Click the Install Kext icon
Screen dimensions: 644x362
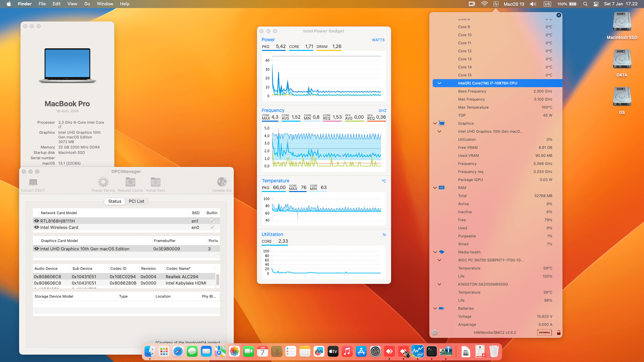point(155,182)
